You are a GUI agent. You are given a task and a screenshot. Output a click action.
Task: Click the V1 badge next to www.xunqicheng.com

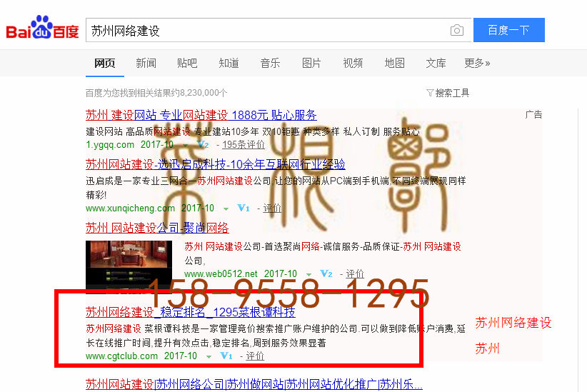click(x=244, y=208)
